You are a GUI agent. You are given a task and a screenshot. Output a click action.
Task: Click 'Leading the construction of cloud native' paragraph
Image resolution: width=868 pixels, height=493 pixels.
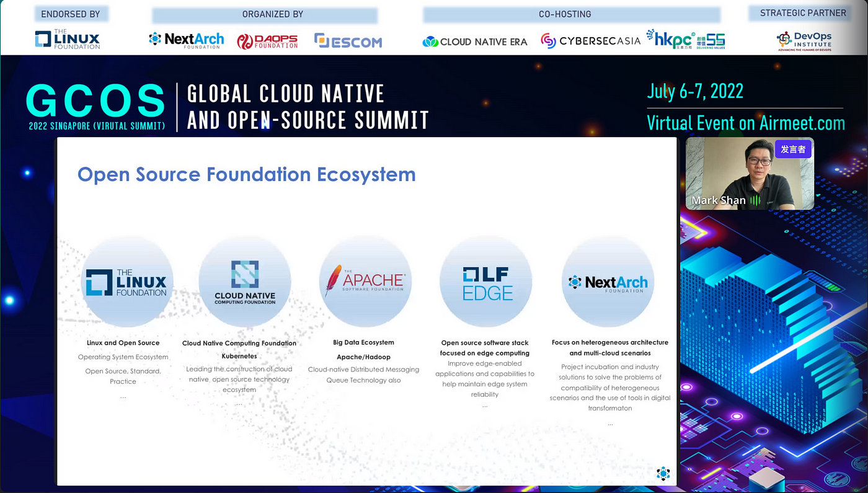[x=239, y=379]
